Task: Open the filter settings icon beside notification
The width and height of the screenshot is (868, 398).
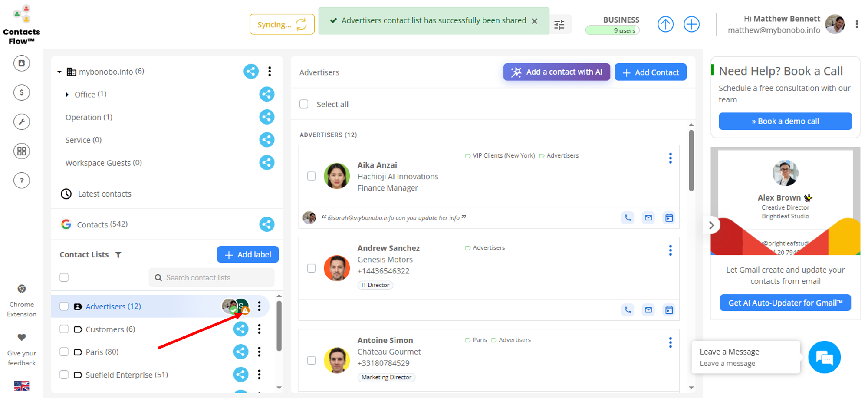Action: tap(559, 25)
